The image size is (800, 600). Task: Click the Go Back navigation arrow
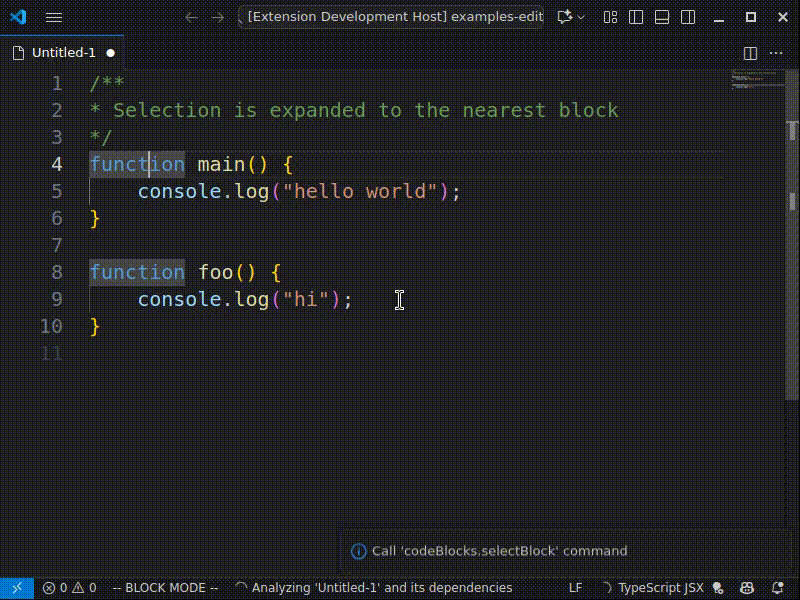[191, 17]
